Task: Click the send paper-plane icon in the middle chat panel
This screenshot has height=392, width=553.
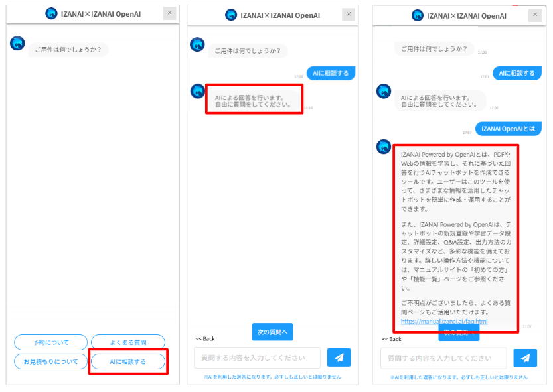Action: coord(339,358)
